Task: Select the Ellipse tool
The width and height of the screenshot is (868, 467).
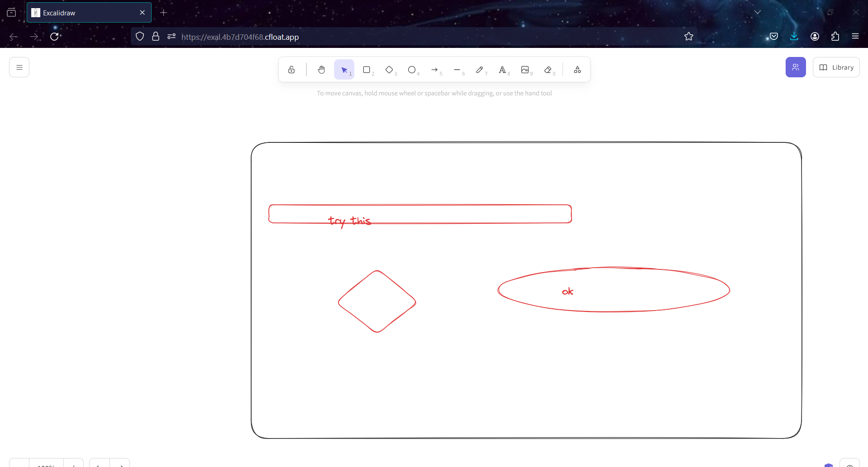Action: (412, 70)
